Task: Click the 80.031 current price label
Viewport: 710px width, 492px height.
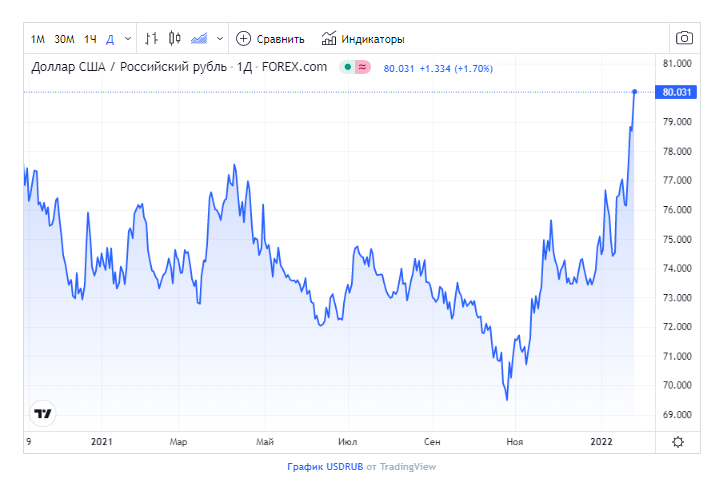Action: click(x=676, y=92)
